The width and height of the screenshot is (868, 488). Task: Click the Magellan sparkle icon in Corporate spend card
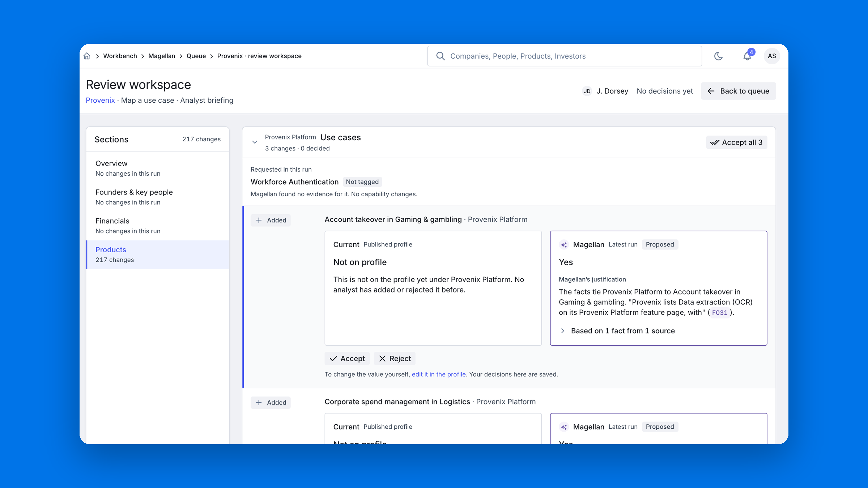(564, 427)
